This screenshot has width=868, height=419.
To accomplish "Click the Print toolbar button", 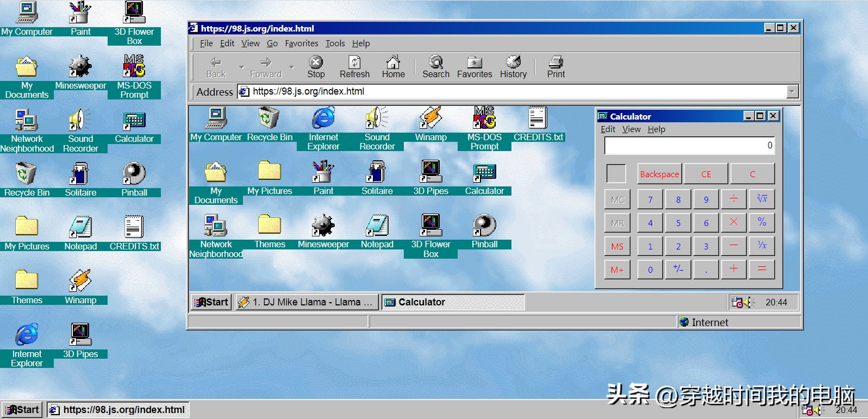I will pyautogui.click(x=555, y=67).
